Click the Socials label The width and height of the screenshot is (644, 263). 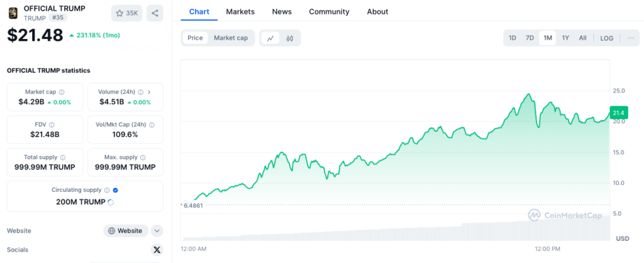coord(18,250)
